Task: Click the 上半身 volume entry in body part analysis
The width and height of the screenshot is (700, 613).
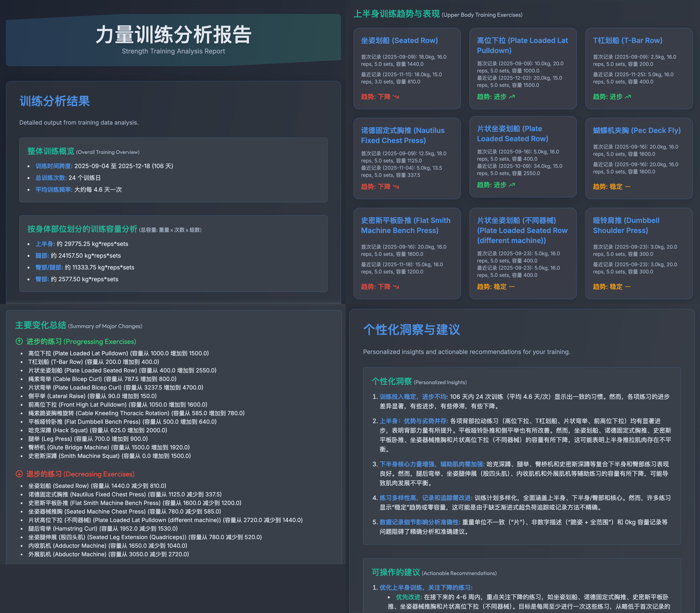Action: [82, 244]
